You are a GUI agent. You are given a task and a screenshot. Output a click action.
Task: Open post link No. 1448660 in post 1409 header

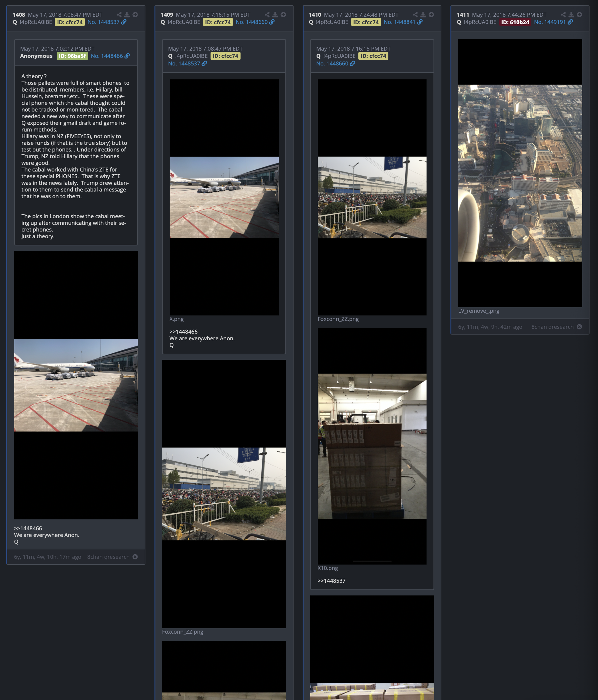251,22
